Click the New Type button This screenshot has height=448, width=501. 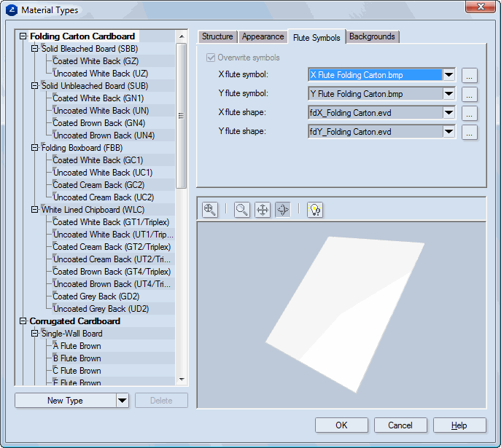coord(66,400)
